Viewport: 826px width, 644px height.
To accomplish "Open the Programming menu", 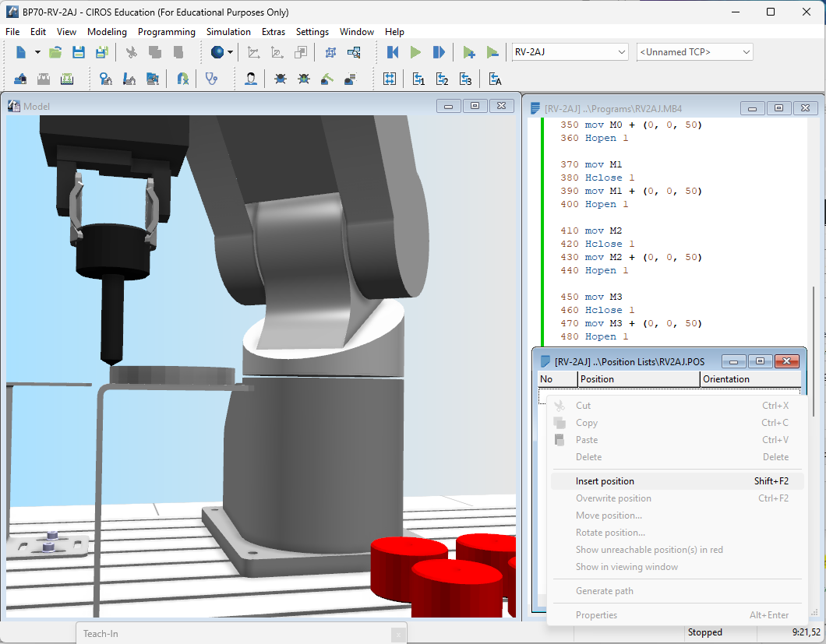I will [167, 32].
